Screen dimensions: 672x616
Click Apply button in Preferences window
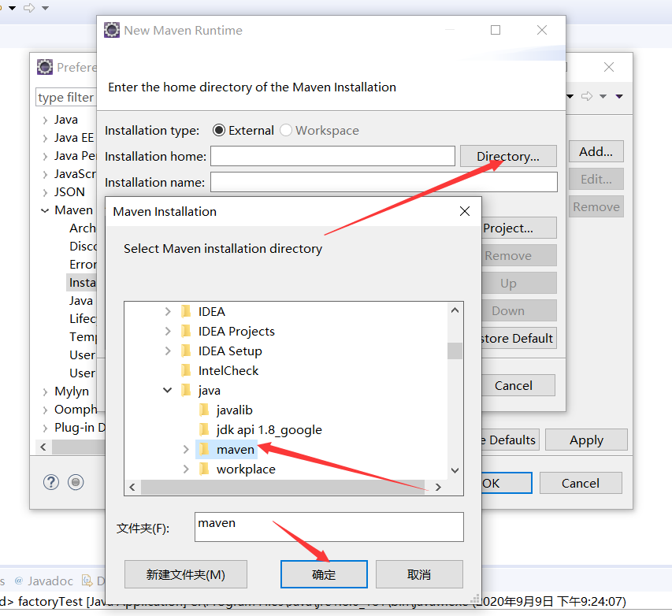pyautogui.click(x=586, y=440)
